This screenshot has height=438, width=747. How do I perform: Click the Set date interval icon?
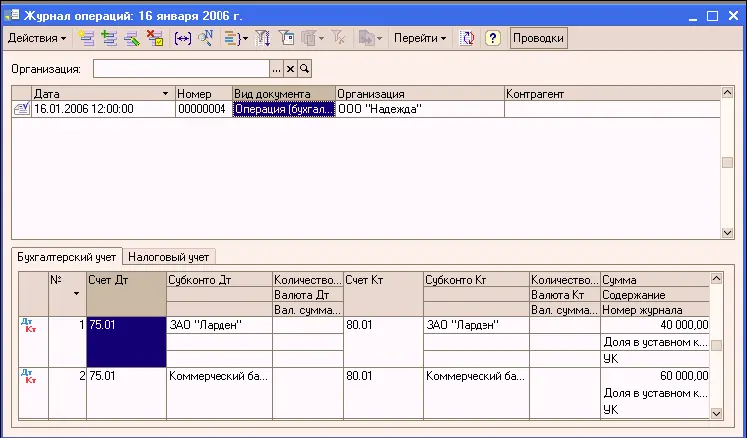click(x=182, y=38)
